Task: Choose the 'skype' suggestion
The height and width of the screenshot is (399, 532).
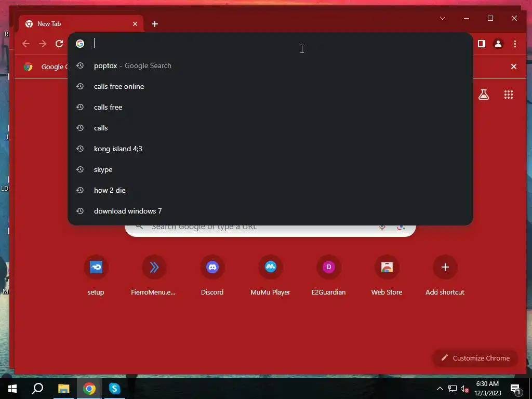Action: point(270,170)
